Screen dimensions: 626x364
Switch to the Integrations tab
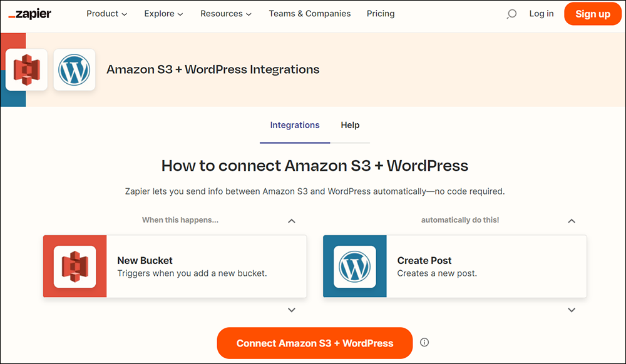click(295, 125)
